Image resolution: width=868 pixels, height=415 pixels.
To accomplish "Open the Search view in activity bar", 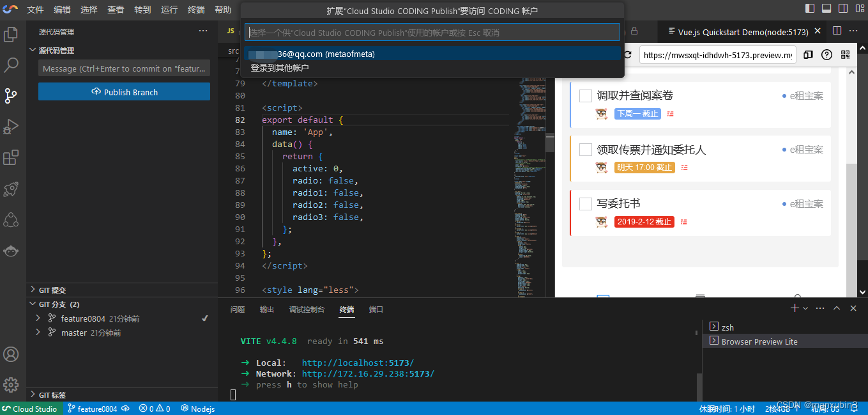I will [11, 65].
